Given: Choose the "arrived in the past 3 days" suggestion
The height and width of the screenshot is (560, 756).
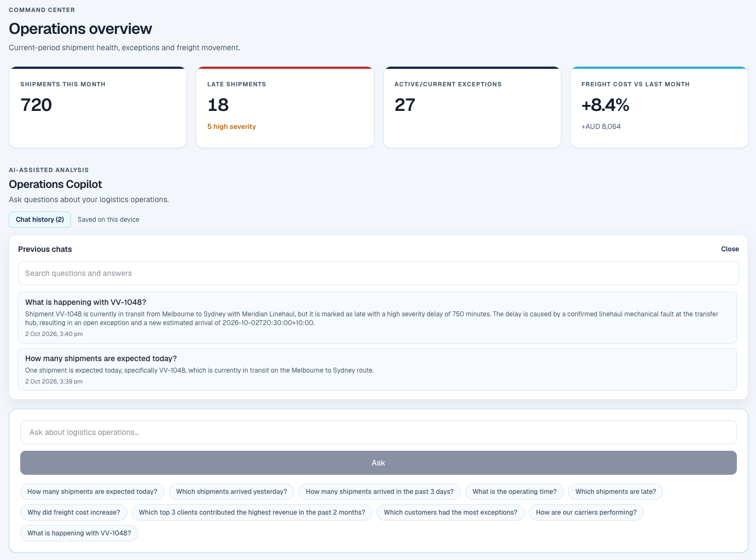Looking at the screenshot, I should point(380,492).
